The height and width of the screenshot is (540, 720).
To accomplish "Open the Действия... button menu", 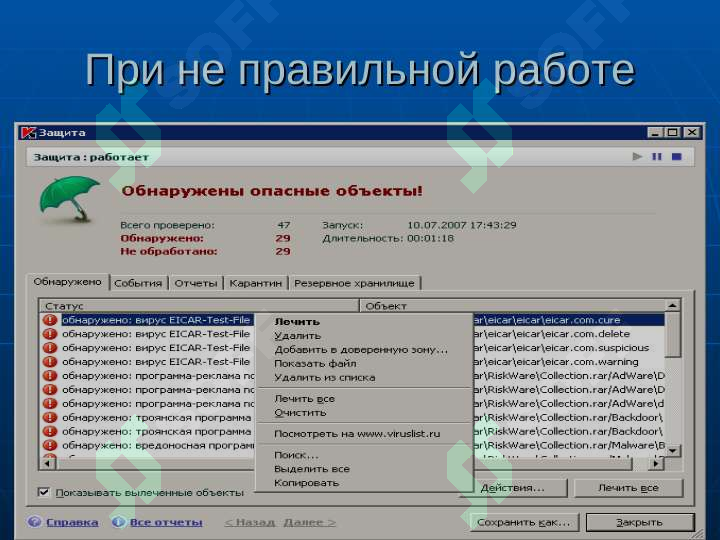I will tap(513, 488).
